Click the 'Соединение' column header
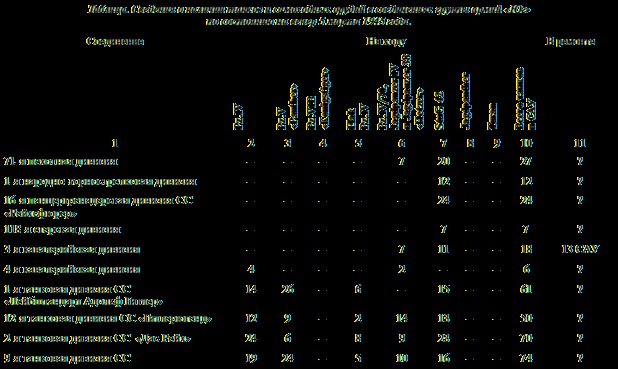Viewport: 618px width, 369px height. click(115, 41)
